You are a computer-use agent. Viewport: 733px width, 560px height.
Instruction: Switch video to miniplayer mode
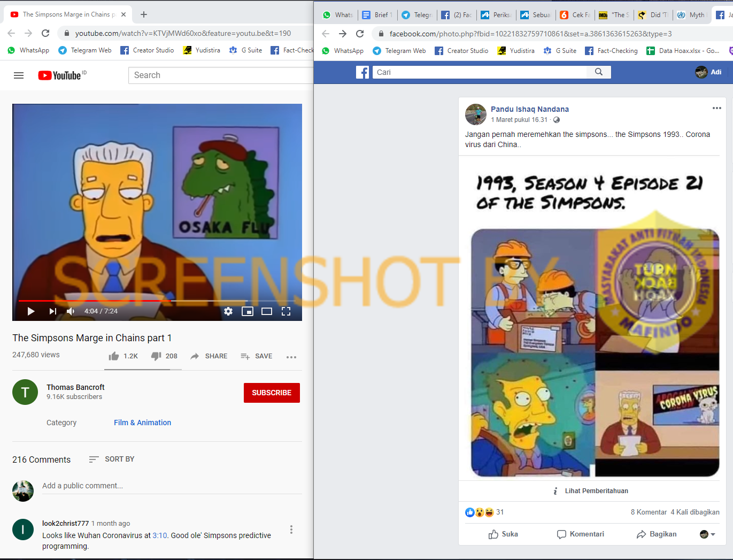click(248, 311)
